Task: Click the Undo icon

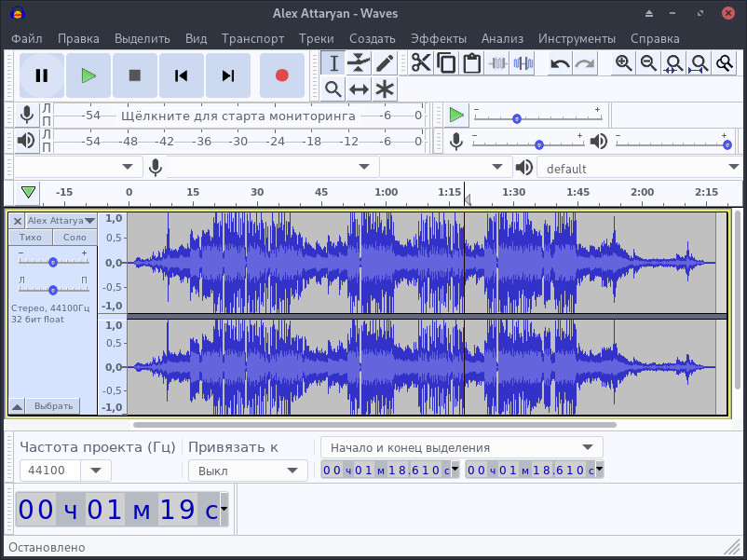Action: (560, 63)
